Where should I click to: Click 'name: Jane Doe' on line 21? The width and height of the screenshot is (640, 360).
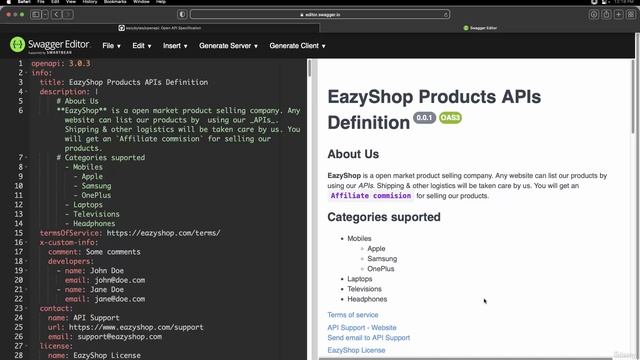pyautogui.click(x=94, y=289)
